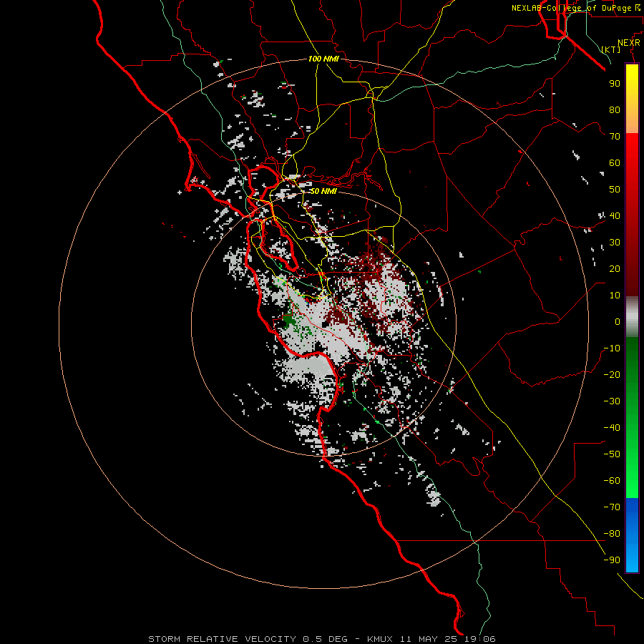
Task: Click the -10 value on the velocity scale
Action: tap(612, 348)
